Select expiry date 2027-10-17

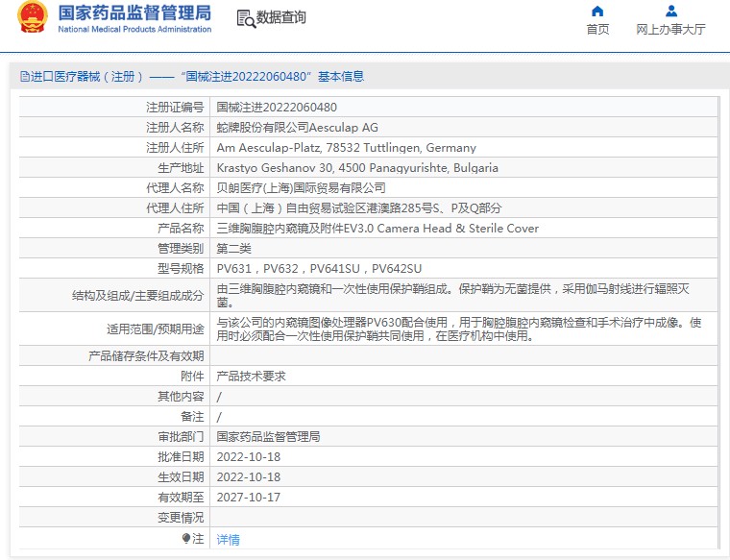click(249, 498)
